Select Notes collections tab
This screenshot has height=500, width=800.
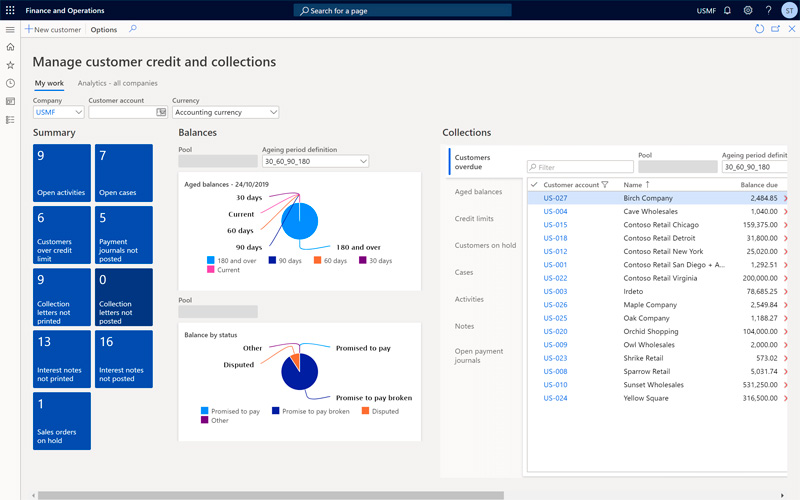tap(464, 326)
